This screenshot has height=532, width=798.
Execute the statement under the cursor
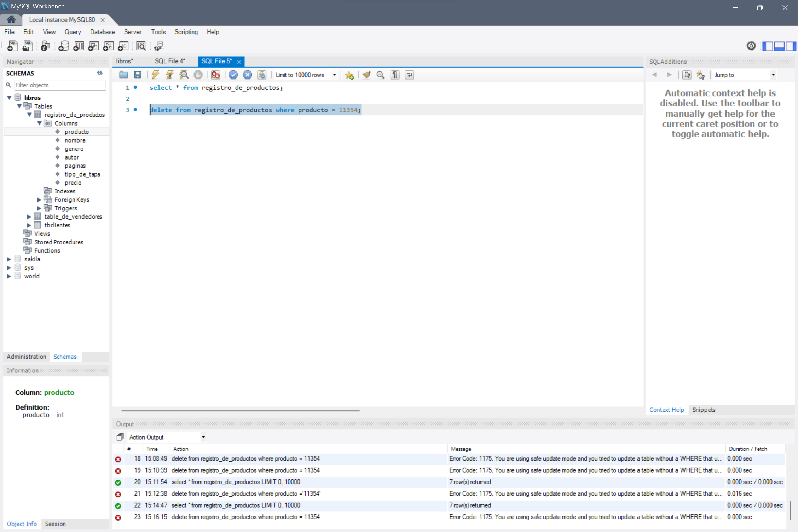click(170, 75)
